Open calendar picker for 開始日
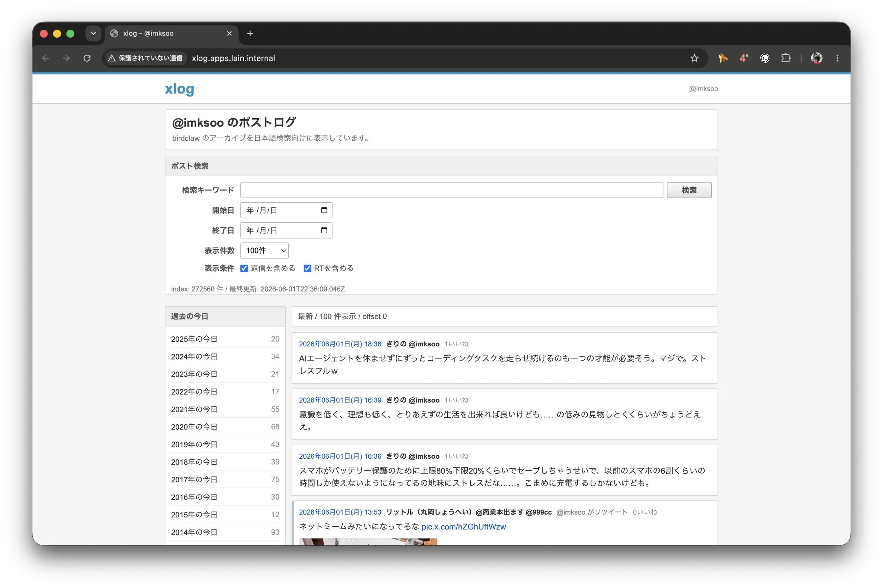The image size is (883, 588). point(324,210)
